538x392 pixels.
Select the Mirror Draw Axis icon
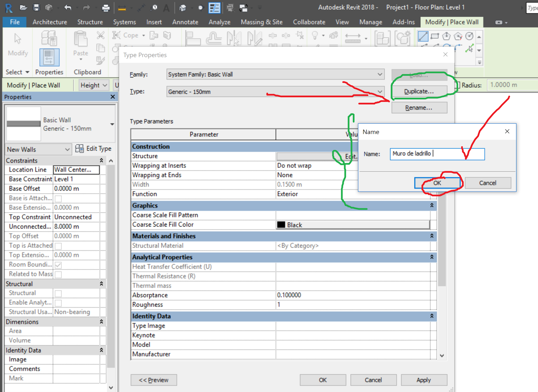click(x=255, y=38)
